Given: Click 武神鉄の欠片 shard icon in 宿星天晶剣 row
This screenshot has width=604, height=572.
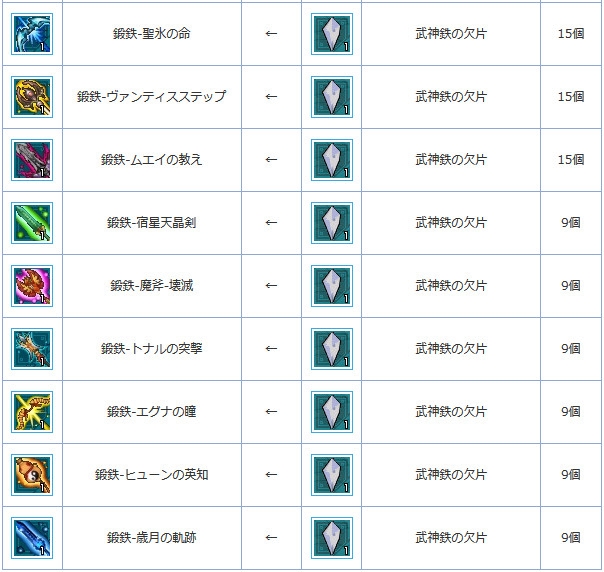Looking at the screenshot, I should point(331,223).
